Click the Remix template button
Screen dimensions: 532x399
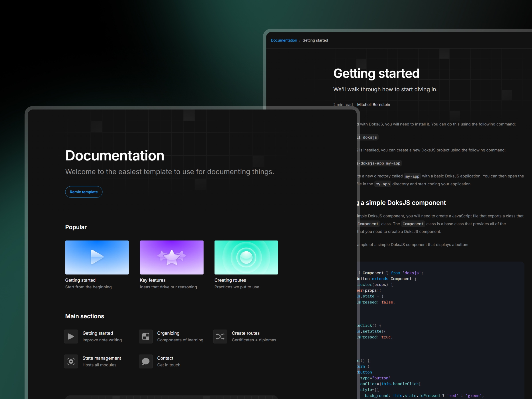[x=84, y=192]
